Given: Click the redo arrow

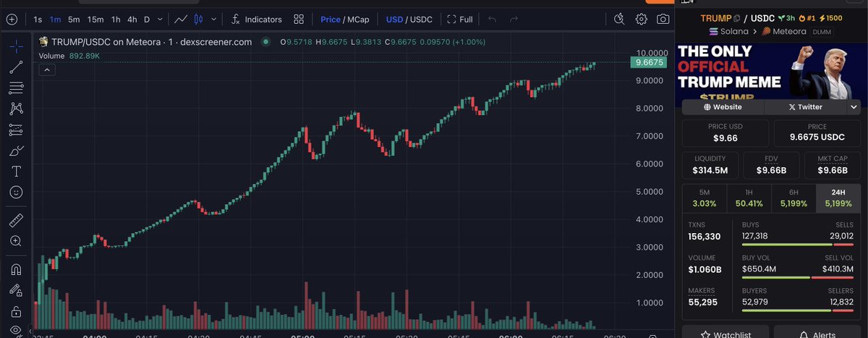Looking at the screenshot, I should [x=514, y=20].
